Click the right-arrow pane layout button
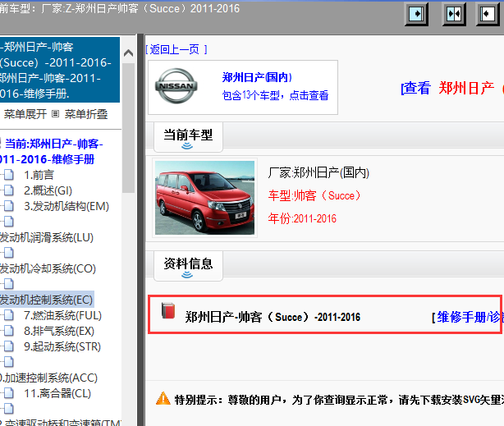The height and width of the screenshot is (426, 504). (x=416, y=14)
